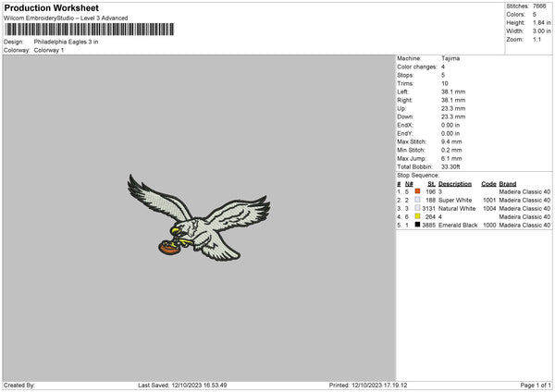Viewport: 555px width, 392px height.
Task: Click the 'Code' column header
Action: click(x=488, y=184)
